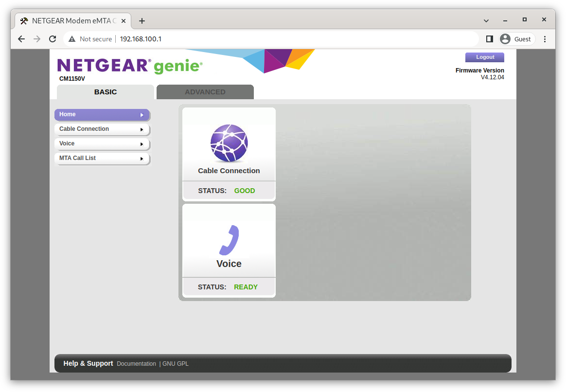The image size is (566, 392).
Task: Click the Not secure warning icon
Action: point(72,39)
